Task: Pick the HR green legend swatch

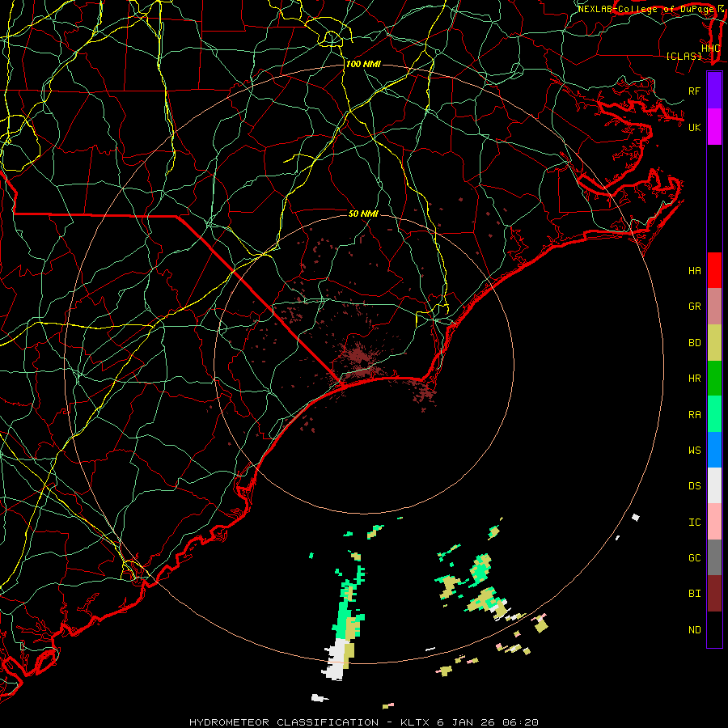Action: click(x=714, y=379)
